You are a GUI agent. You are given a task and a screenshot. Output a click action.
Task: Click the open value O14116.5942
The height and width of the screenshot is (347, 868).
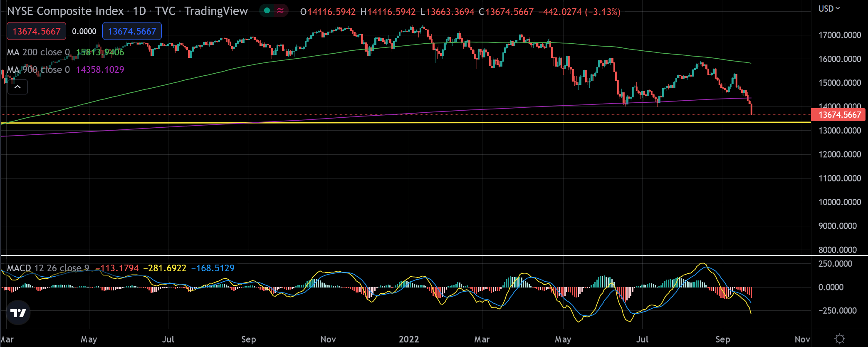328,12
